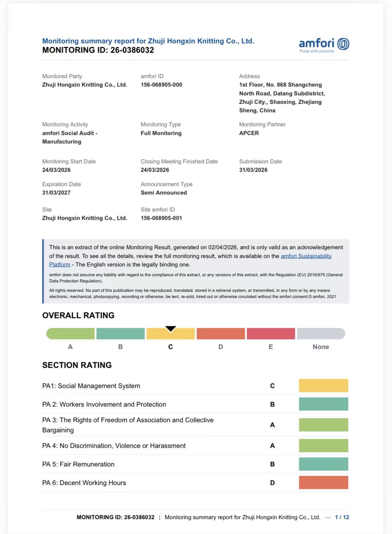Click Monitoring Partner value 'APCER'
The height and width of the screenshot is (534, 392).
(249, 133)
